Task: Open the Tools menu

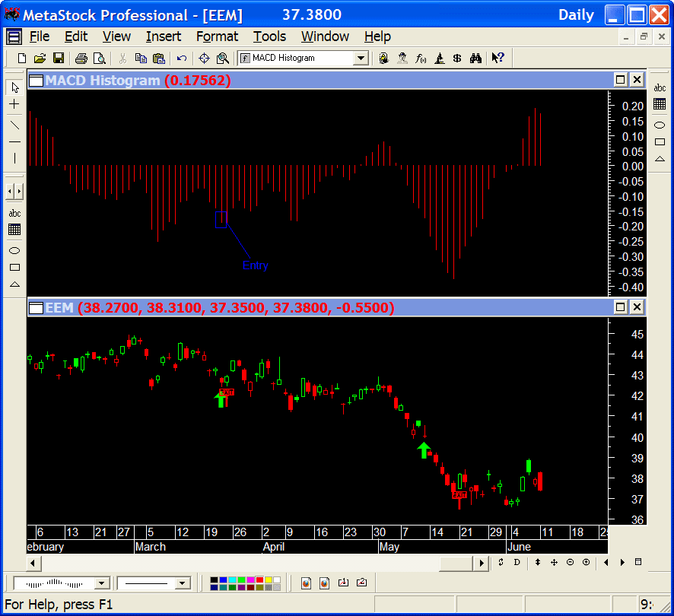Action: (x=270, y=37)
